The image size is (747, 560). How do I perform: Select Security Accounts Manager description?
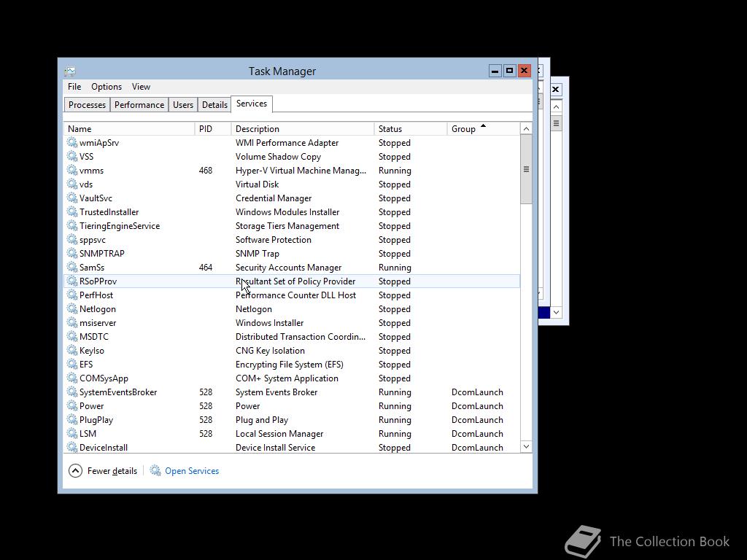click(x=288, y=268)
